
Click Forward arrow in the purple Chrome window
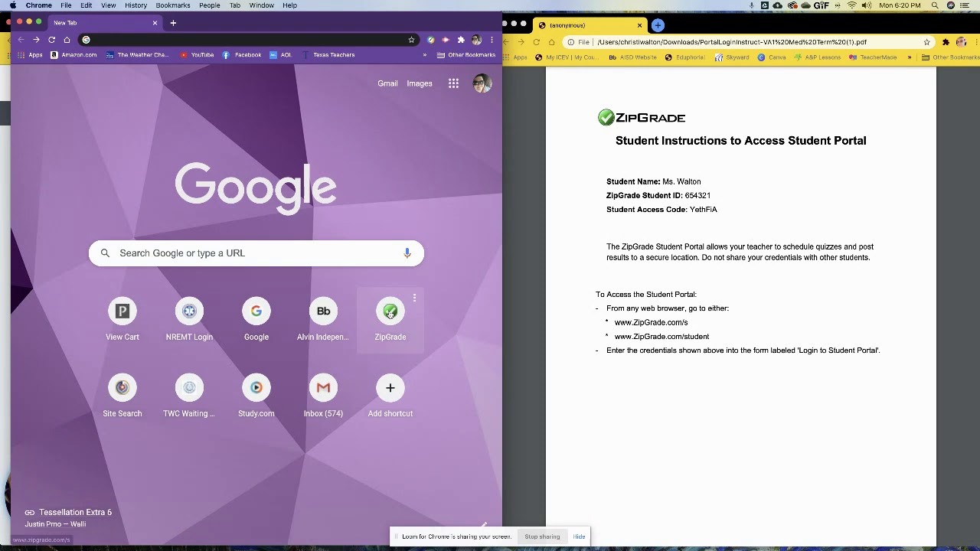[x=36, y=40]
